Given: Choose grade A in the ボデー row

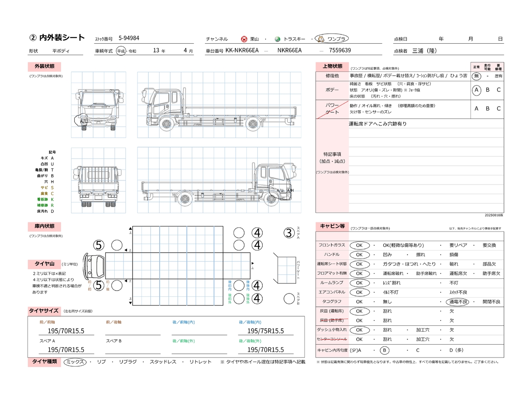Looking at the screenshot, I should tap(476, 90).
